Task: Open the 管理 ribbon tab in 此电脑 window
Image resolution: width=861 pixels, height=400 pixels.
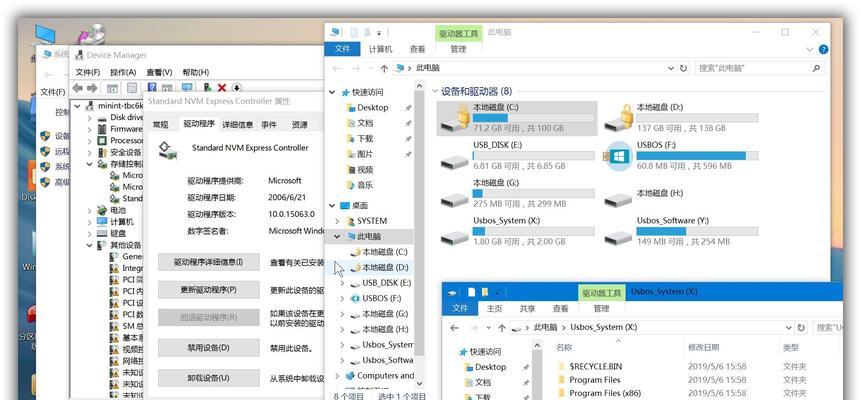Action: click(x=458, y=49)
